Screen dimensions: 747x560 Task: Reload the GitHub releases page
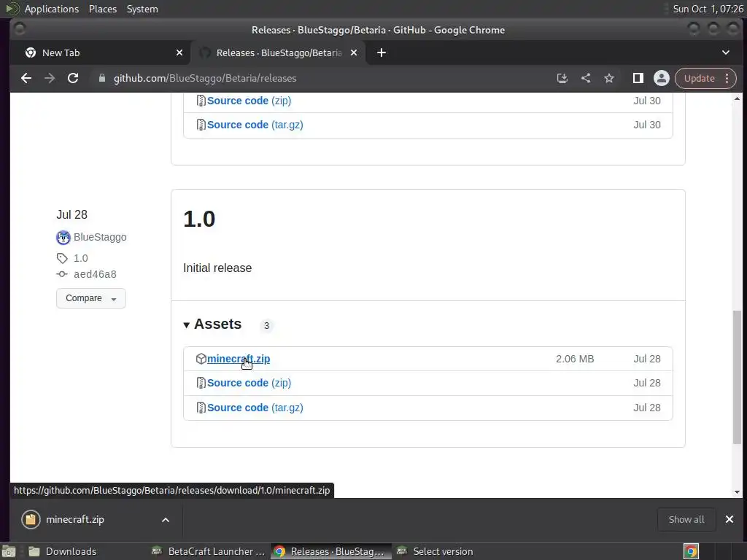pos(73,78)
